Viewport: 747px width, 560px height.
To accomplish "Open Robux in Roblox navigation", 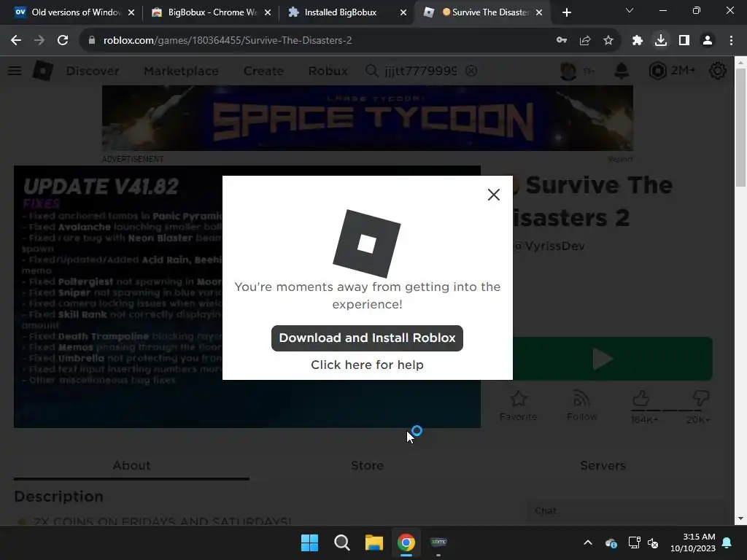I will (x=328, y=71).
